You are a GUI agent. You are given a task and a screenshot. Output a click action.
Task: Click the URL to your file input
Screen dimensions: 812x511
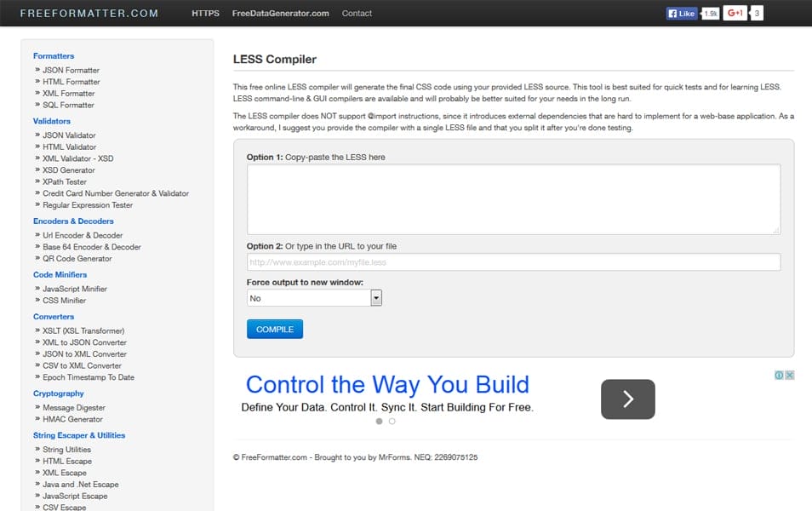pyautogui.click(x=514, y=262)
